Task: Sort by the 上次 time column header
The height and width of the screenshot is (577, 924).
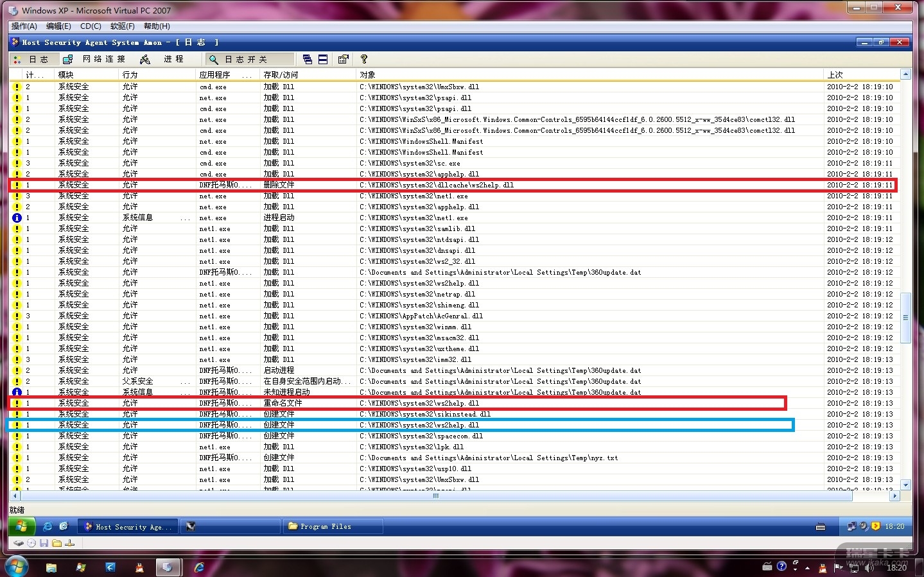Action: 861,75
